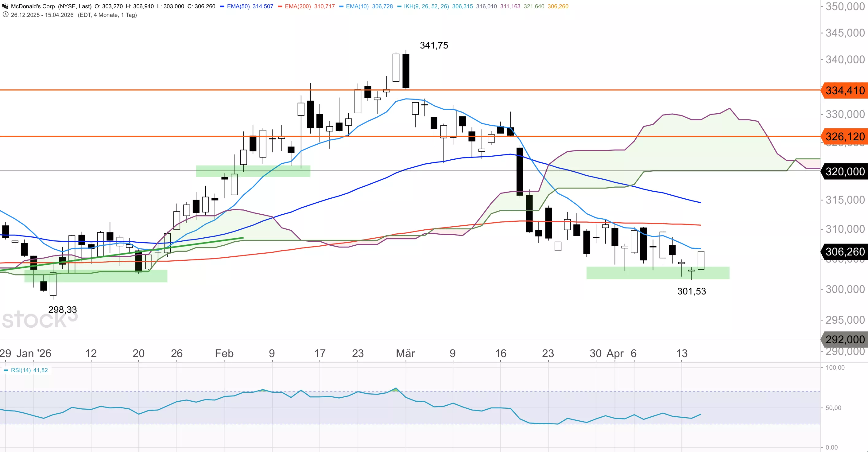Click the clock icon beside date range
The image size is (868, 452).
pyautogui.click(x=6, y=15)
